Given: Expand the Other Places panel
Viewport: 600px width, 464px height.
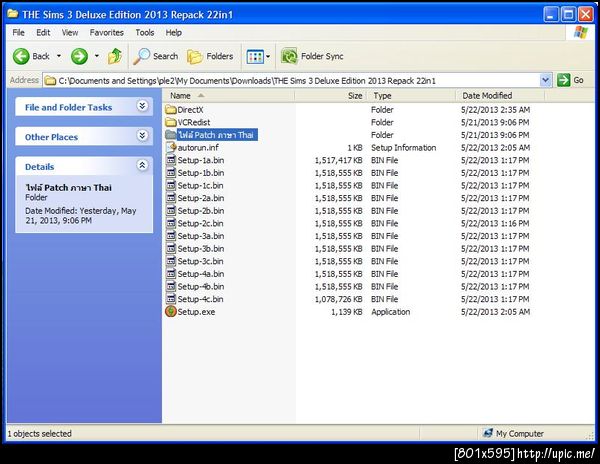Looking at the screenshot, I should point(142,135).
